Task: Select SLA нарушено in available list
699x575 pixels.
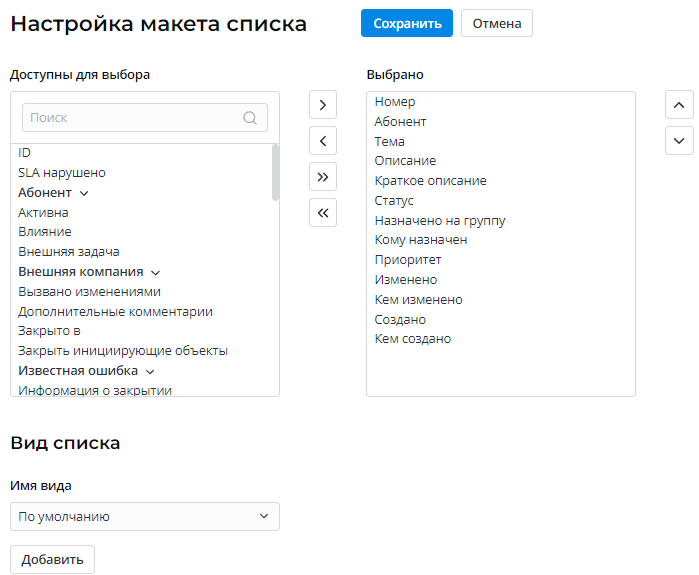Action: click(x=62, y=173)
